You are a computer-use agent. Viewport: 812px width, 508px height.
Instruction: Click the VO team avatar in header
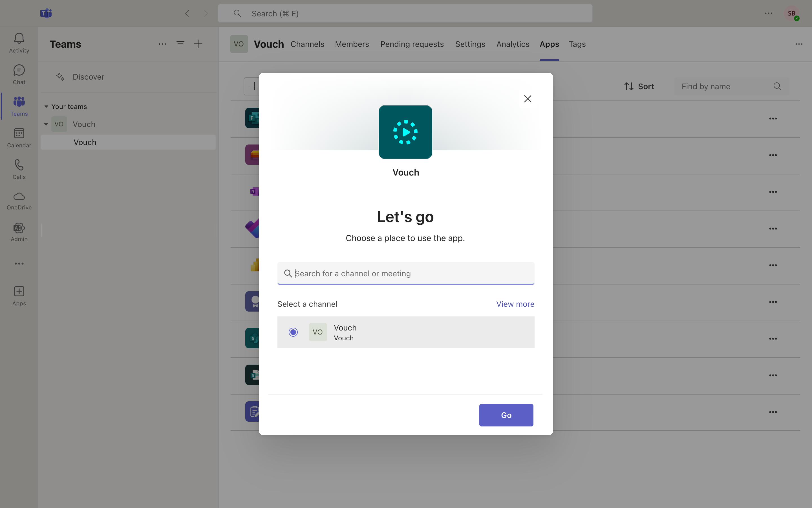point(239,44)
